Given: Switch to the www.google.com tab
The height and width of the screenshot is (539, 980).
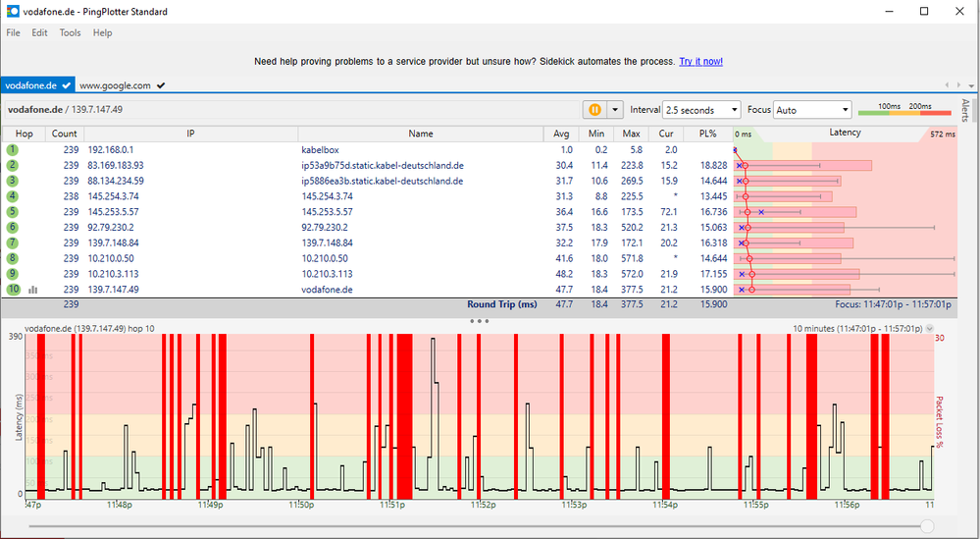Looking at the screenshot, I should coord(122,85).
